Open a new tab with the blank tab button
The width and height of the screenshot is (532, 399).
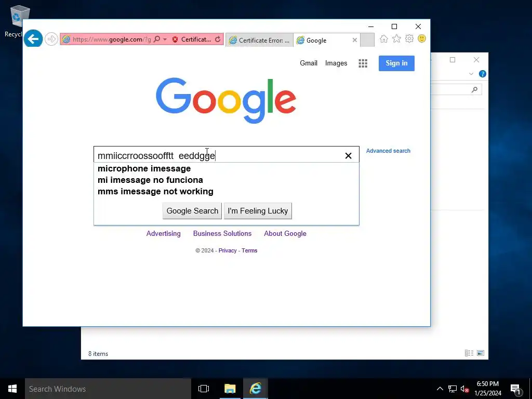pyautogui.click(x=367, y=40)
